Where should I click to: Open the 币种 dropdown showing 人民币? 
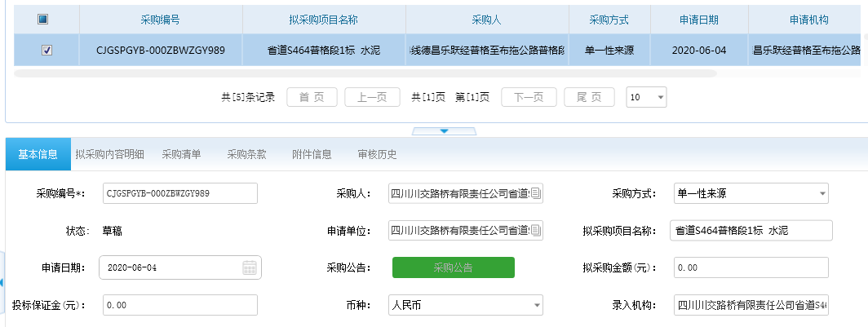click(536, 305)
